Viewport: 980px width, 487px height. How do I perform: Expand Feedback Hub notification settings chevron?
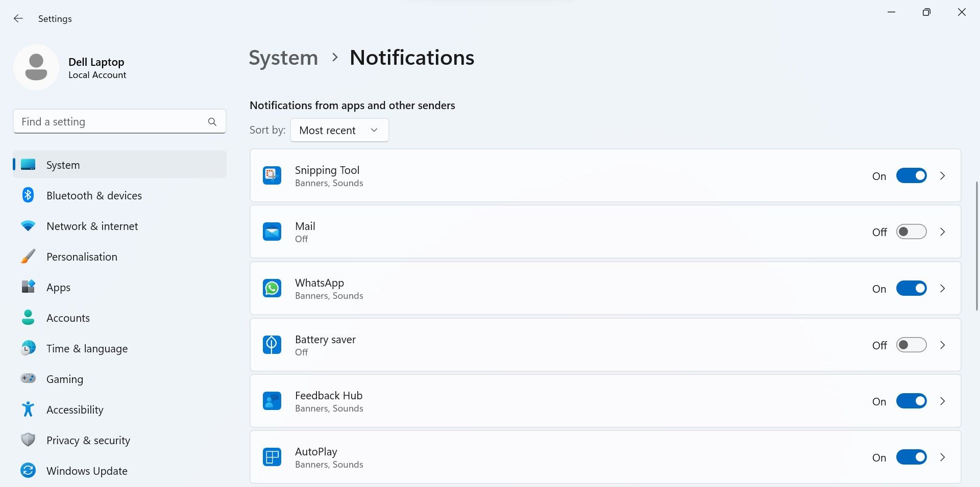click(942, 401)
